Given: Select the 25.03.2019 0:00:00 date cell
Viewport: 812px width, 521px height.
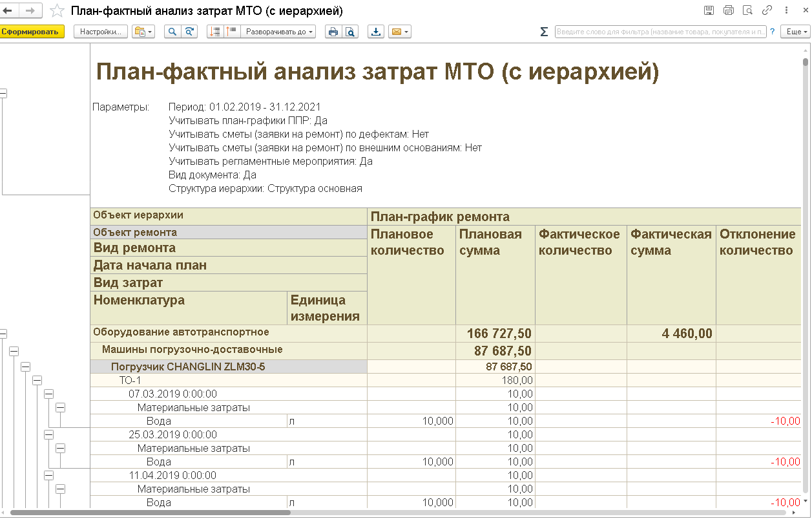Looking at the screenshot, I should [x=229, y=434].
